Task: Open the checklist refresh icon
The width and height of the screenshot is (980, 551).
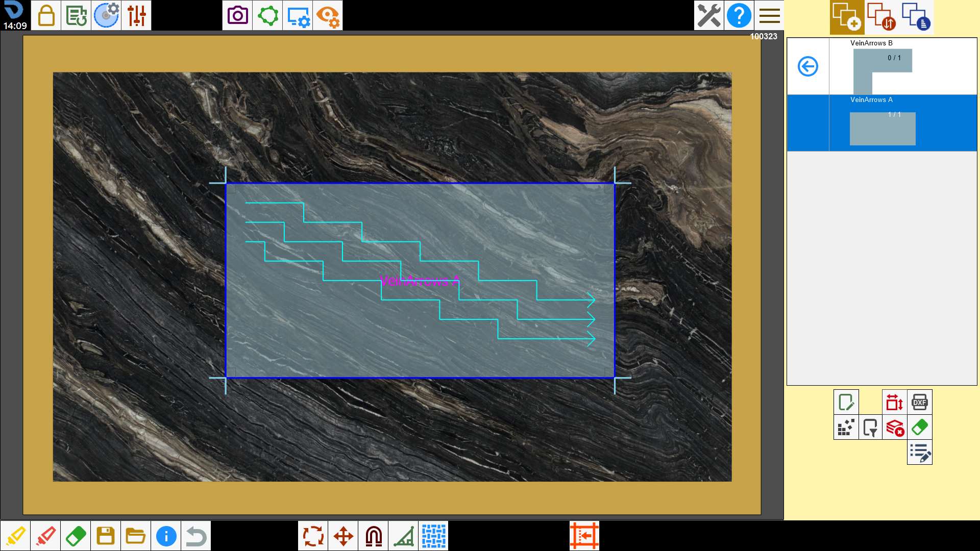Action: tap(76, 15)
